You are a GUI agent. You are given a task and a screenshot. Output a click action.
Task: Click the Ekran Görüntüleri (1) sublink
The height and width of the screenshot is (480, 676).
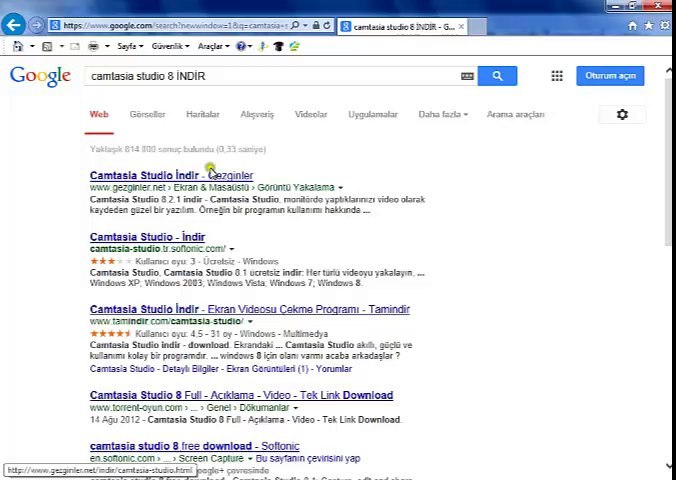[x=267, y=369]
